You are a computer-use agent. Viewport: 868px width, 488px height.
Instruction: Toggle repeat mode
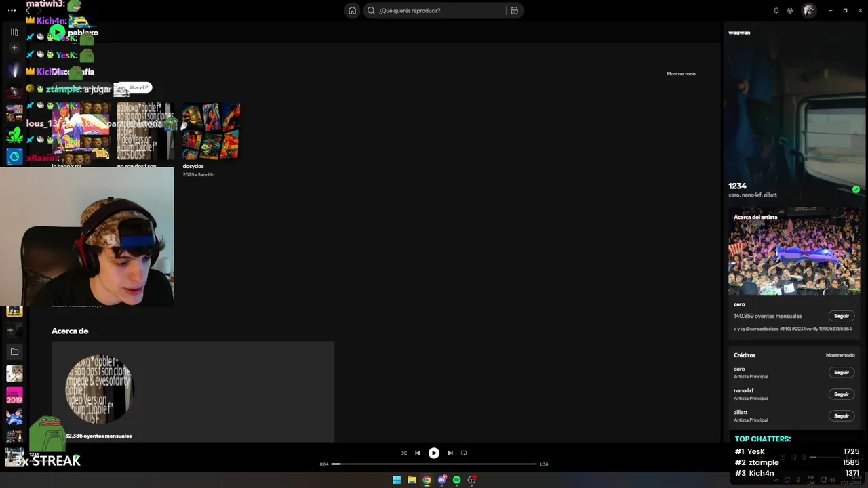464,453
